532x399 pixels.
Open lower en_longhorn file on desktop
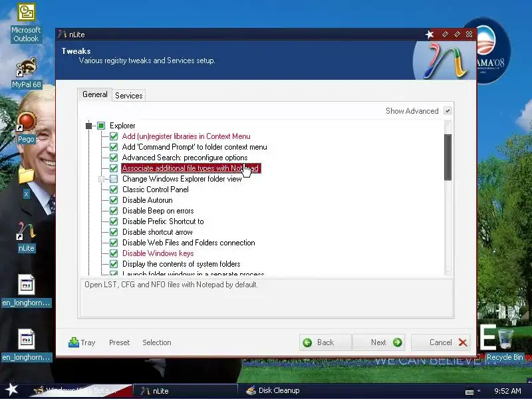point(26,344)
